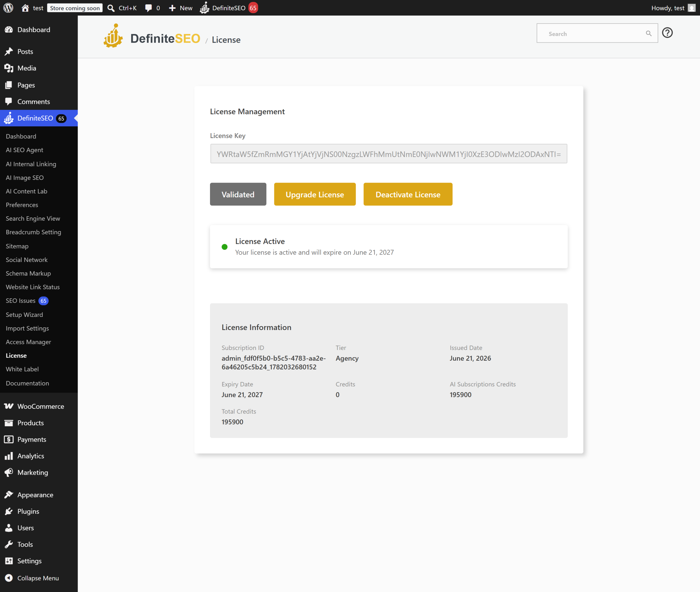Click the Appearance brush icon
Screen dimensions: 700x592
[9, 495]
